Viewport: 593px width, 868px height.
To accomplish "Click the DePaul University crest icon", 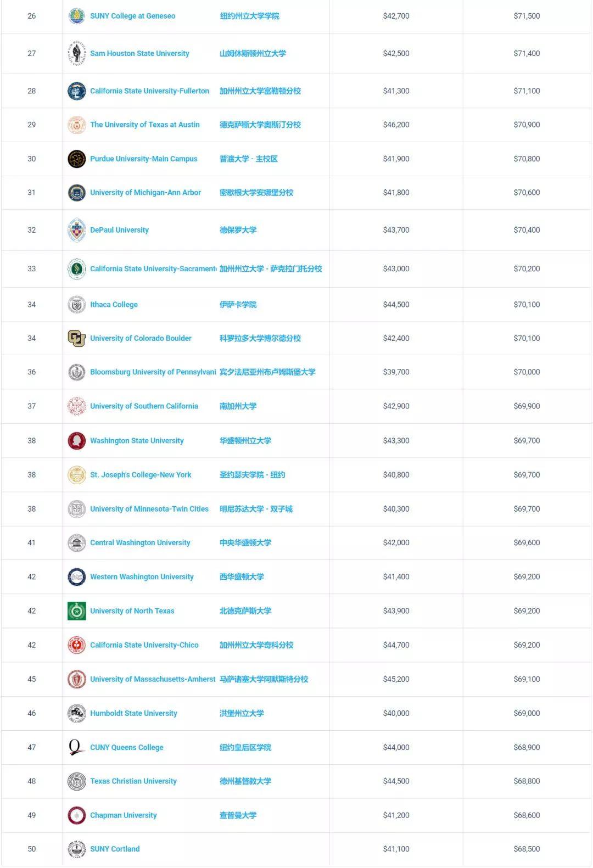I will click(x=76, y=230).
